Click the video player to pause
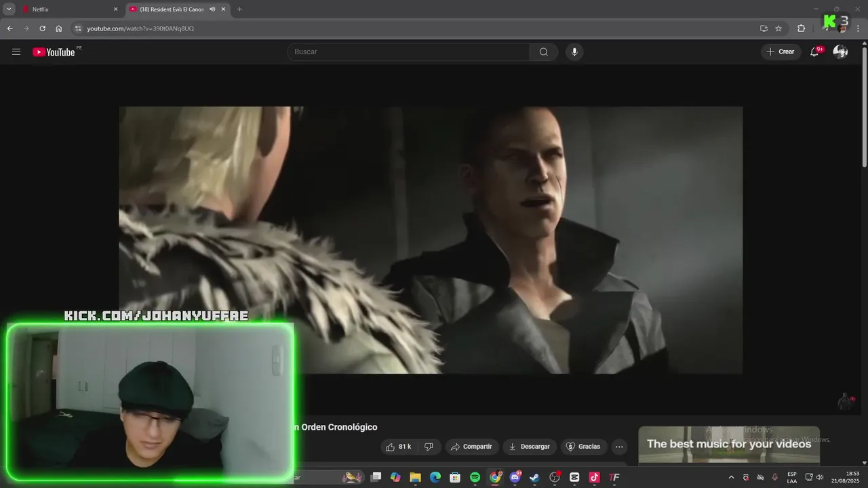This screenshot has height=488, width=868. 431,239
